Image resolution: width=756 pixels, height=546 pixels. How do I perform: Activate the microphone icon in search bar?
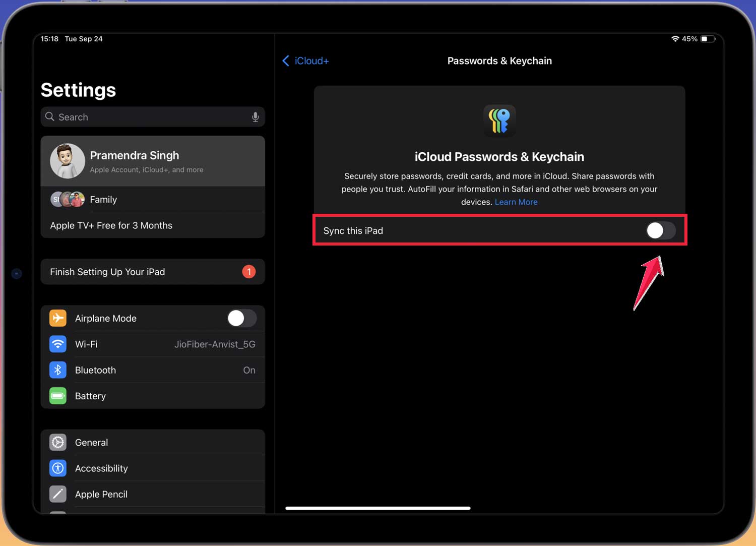tap(256, 116)
